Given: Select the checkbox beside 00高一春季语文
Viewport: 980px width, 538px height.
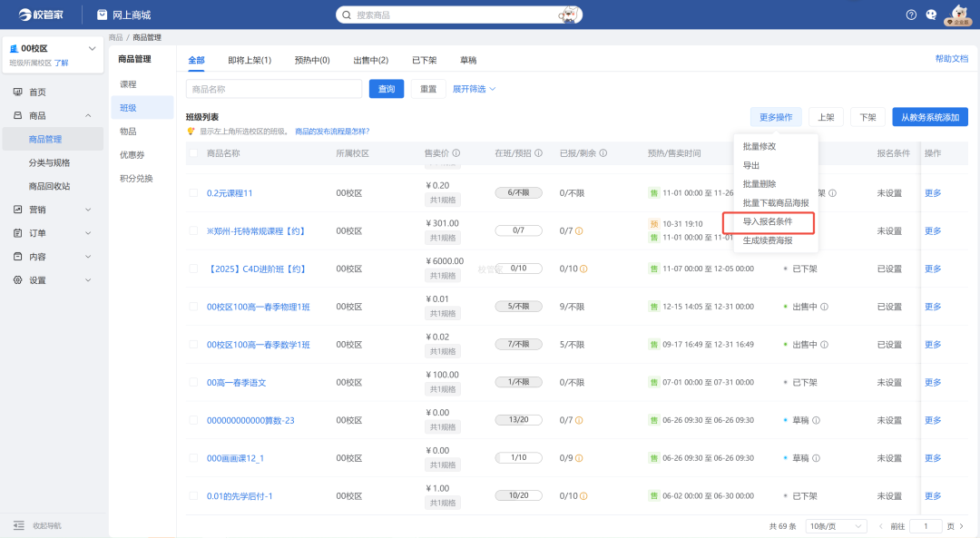Looking at the screenshot, I should (195, 381).
